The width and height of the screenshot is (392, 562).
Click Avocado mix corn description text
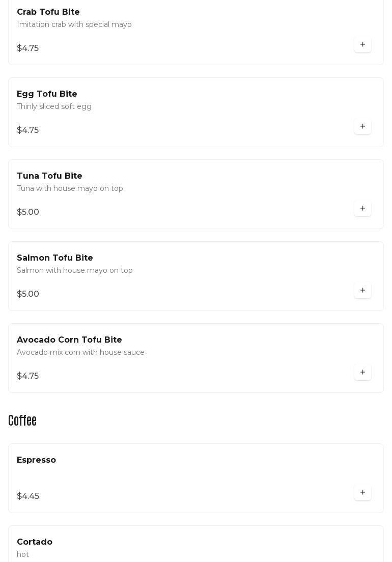pos(80,353)
